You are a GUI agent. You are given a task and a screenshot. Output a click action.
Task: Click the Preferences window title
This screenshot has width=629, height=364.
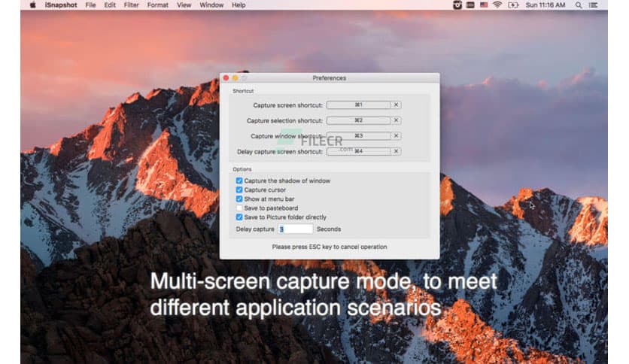point(330,78)
